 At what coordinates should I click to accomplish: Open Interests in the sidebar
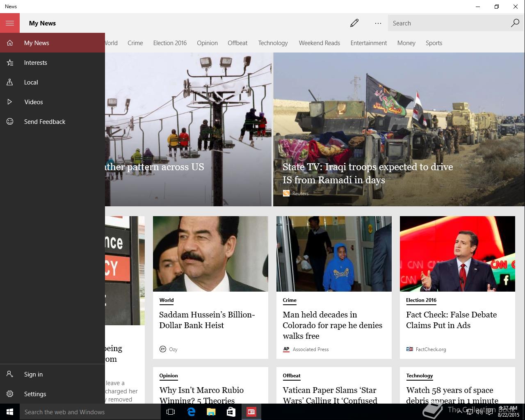coord(52,62)
